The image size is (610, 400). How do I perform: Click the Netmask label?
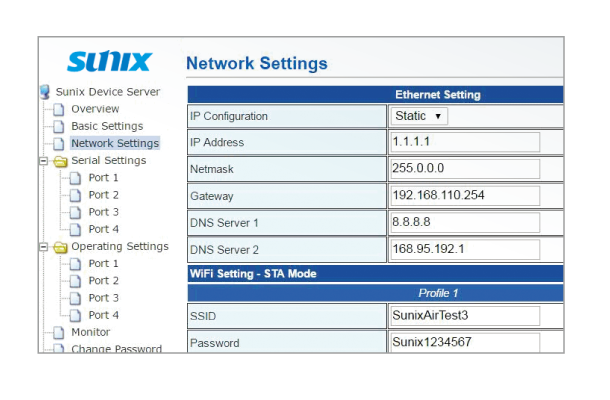212,169
